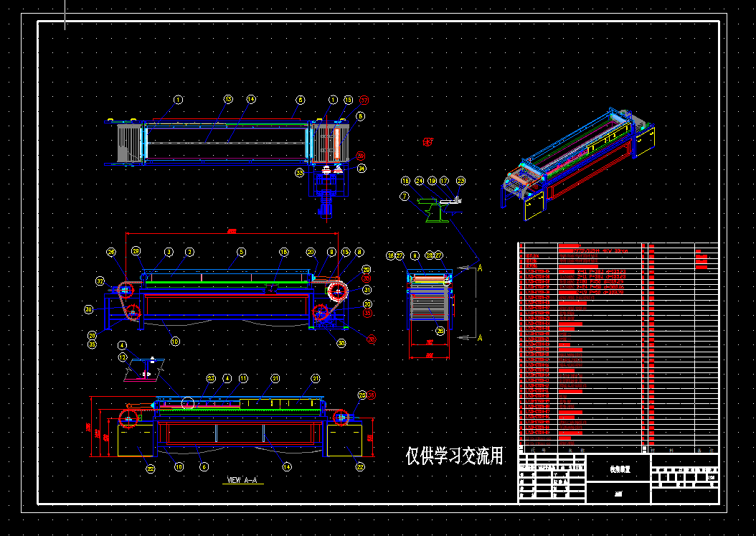Click the drawing name cell in title block
The width and height of the screenshot is (756, 536).
(x=619, y=469)
